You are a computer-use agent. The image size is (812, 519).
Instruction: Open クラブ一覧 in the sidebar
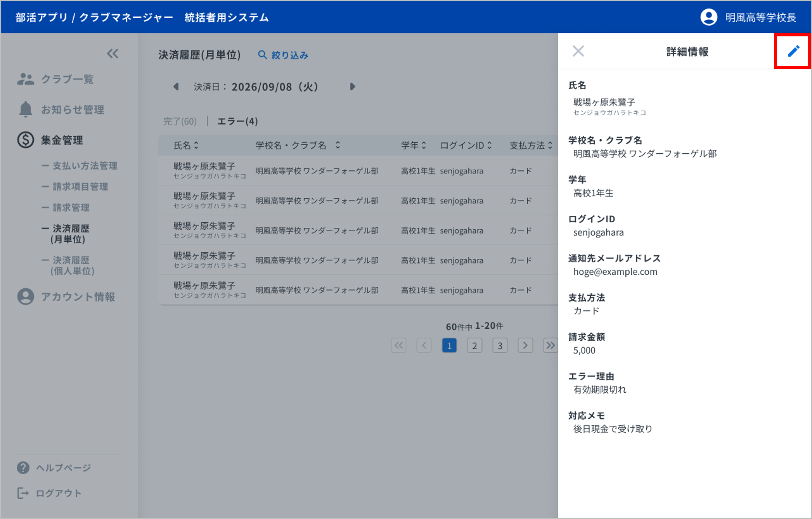coord(67,79)
